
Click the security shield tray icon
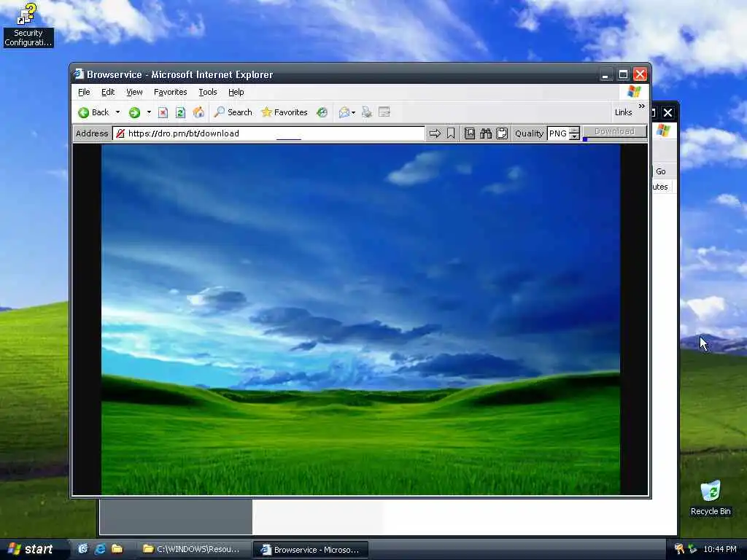click(679, 549)
